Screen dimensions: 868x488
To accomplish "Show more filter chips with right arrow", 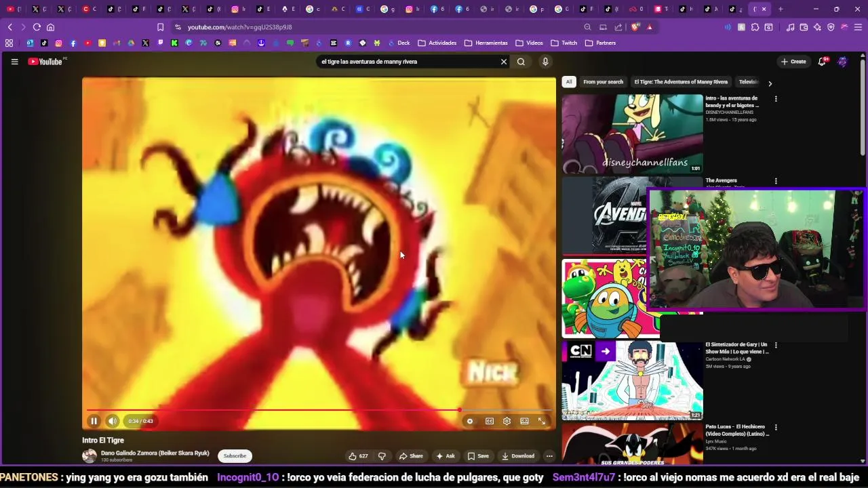I will tap(770, 83).
